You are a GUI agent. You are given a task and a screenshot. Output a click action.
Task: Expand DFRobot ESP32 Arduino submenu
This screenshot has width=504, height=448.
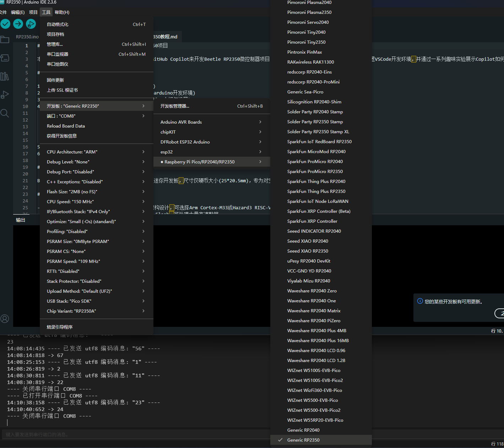click(x=212, y=142)
